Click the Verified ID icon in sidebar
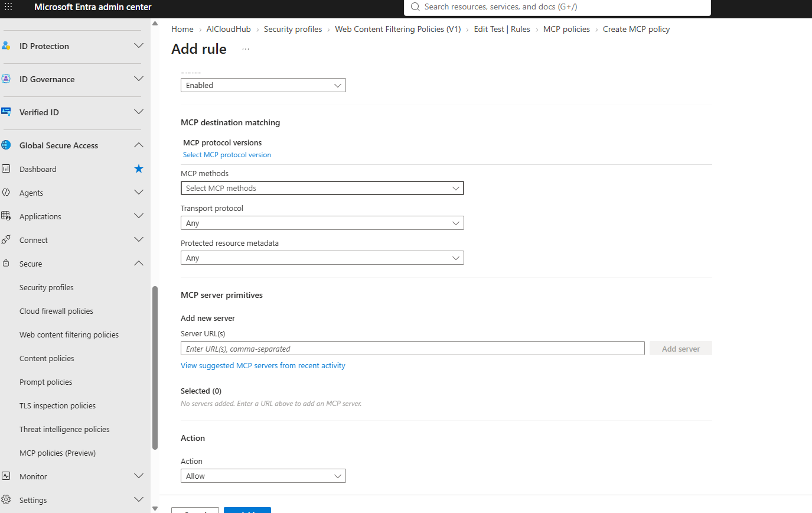The height and width of the screenshot is (513, 812). pos(6,112)
